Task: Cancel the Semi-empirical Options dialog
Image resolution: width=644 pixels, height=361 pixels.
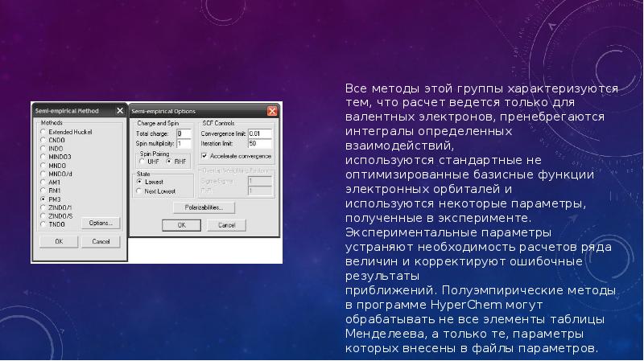Action: [x=226, y=225]
